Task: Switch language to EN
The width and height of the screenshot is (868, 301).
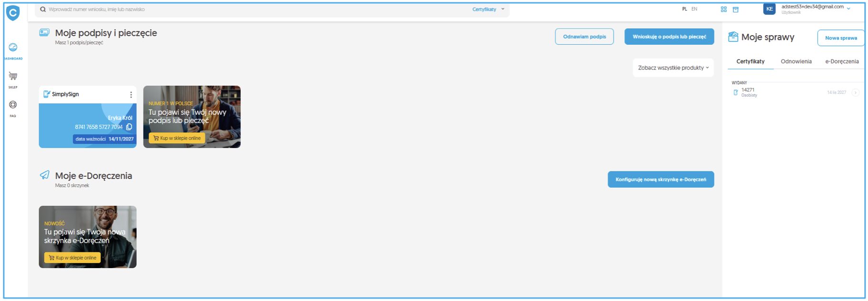Action: pyautogui.click(x=694, y=9)
